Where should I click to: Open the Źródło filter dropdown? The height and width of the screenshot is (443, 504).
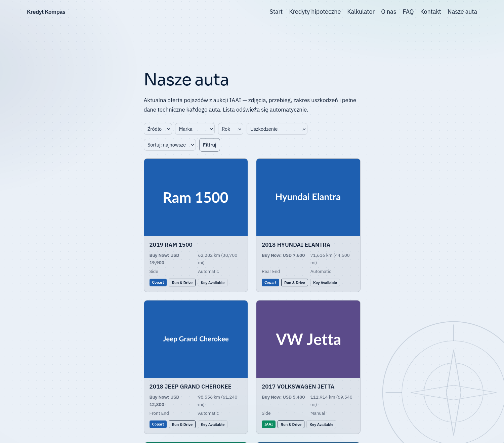(x=158, y=129)
